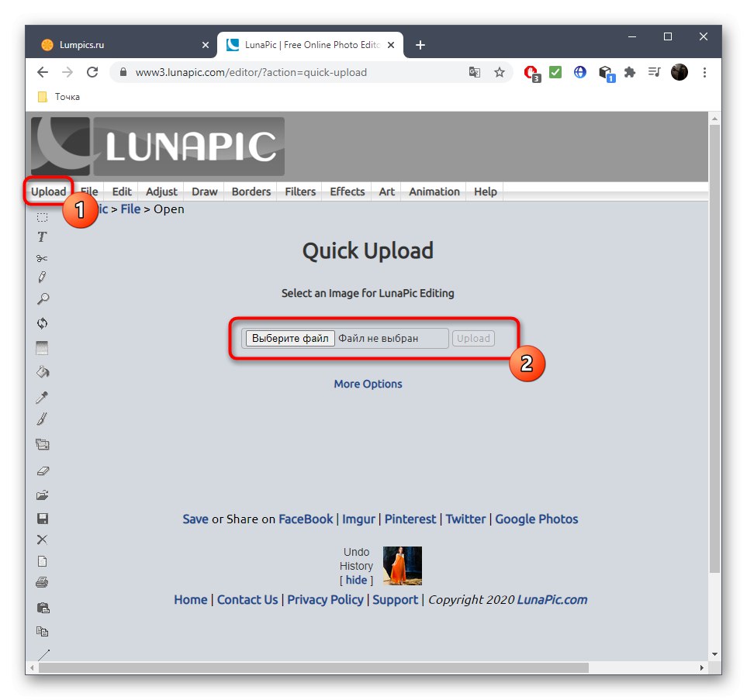Open the Help menu
The image size is (747, 700).
click(486, 191)
